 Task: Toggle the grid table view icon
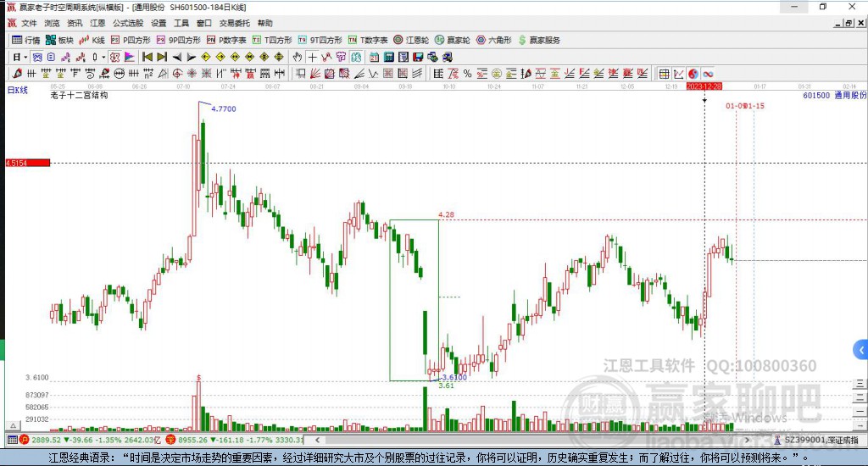(664, 74)
